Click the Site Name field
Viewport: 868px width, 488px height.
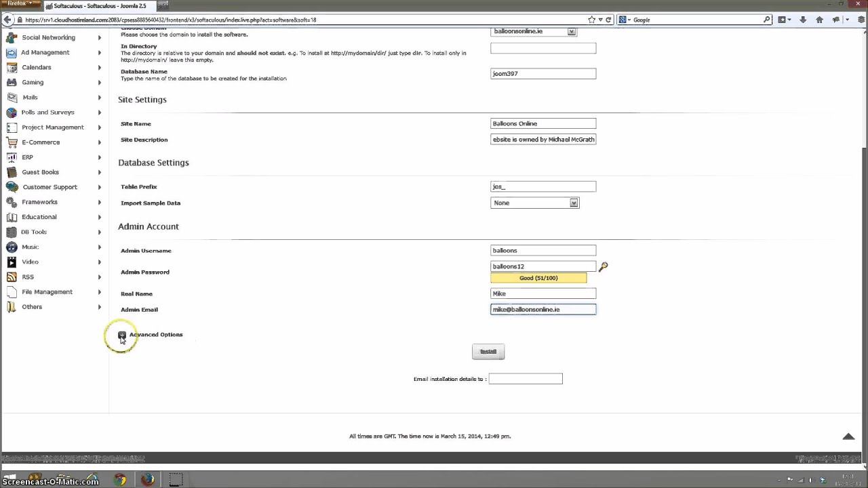click(543, 123)
